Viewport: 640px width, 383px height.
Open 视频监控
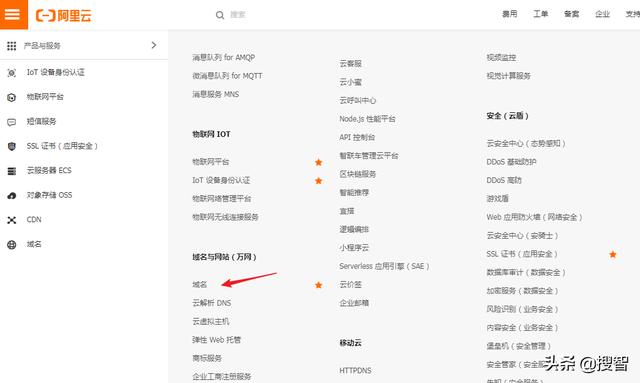tap(501, 58)
